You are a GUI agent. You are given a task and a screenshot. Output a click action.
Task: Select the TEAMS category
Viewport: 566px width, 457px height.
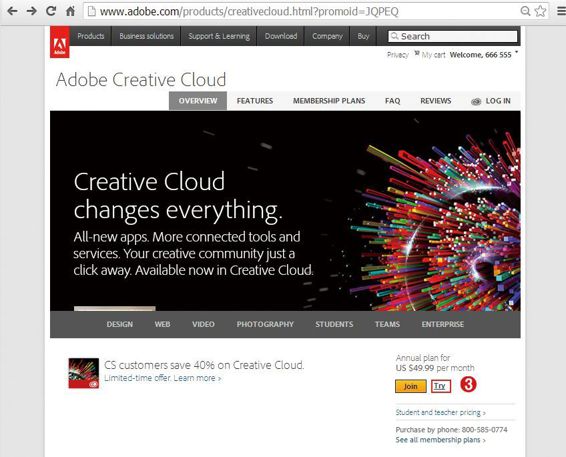coord(387,324)
